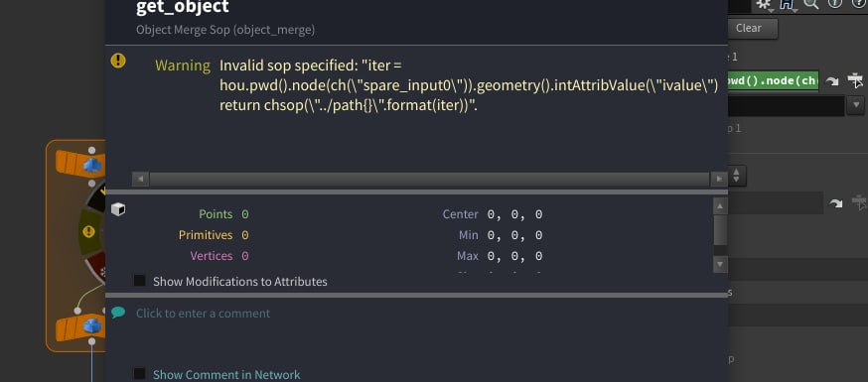
Task: Click the right arrow of horizontal warning scrollbar
Action: pyautogui.click(x=719, y=180)
